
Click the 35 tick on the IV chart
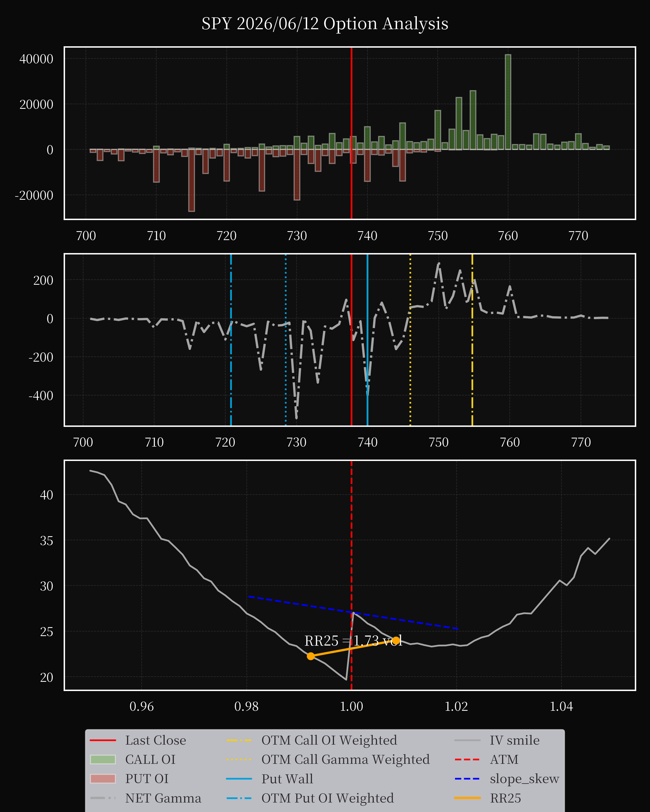point(46,541)
